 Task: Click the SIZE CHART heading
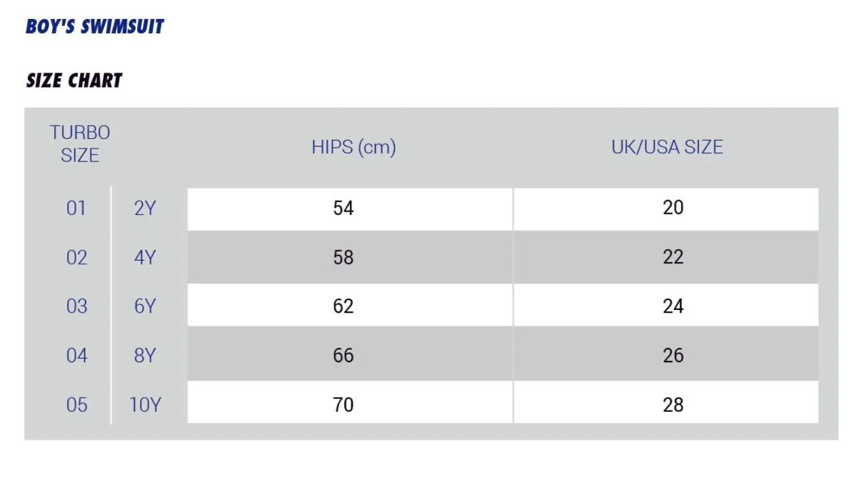pyautogui.click(x=74, y=81)
